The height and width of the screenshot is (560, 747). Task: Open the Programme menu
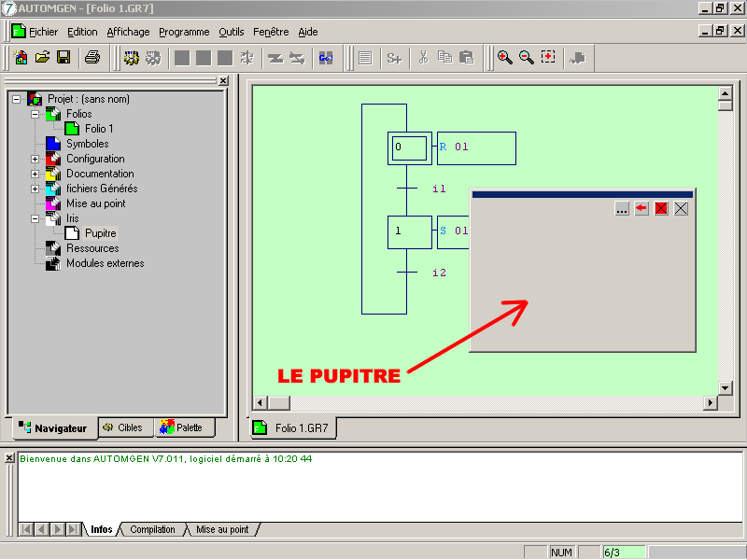click(184, 32)
